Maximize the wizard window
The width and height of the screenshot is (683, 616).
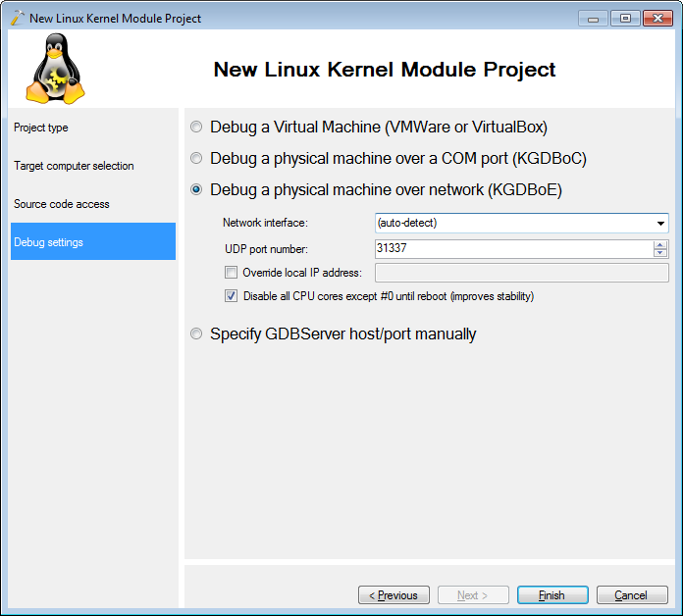coord(625,19)
